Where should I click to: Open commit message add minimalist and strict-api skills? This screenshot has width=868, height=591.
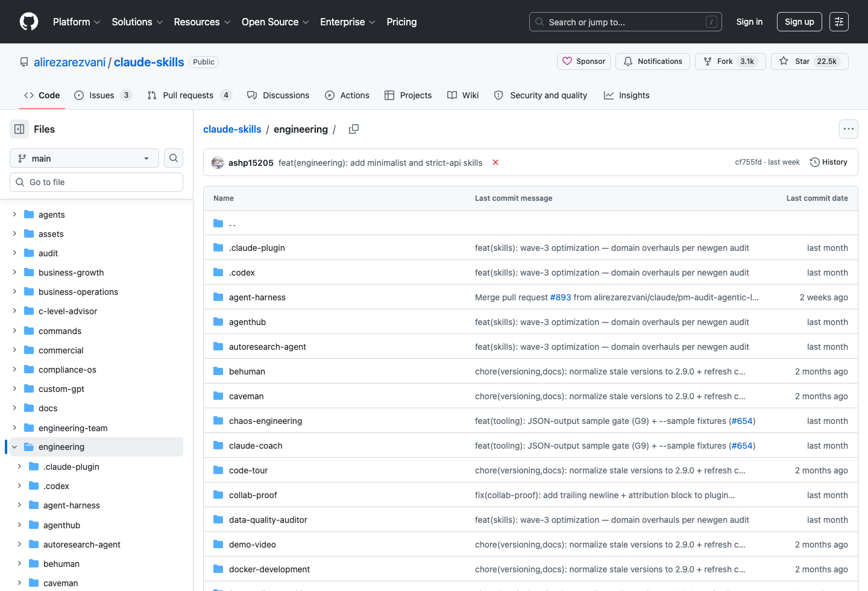point(380,163)
